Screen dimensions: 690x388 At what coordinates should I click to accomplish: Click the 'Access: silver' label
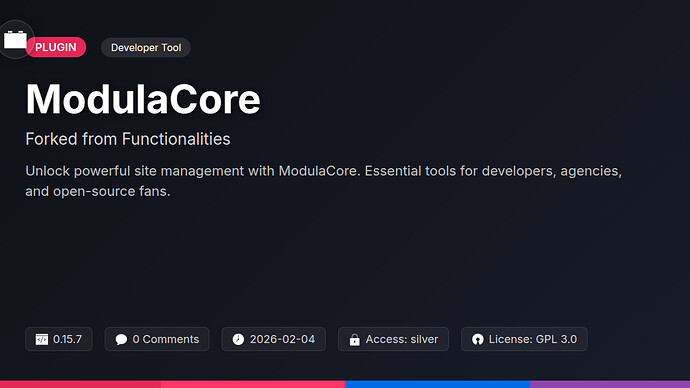click(x=402, y=339)
